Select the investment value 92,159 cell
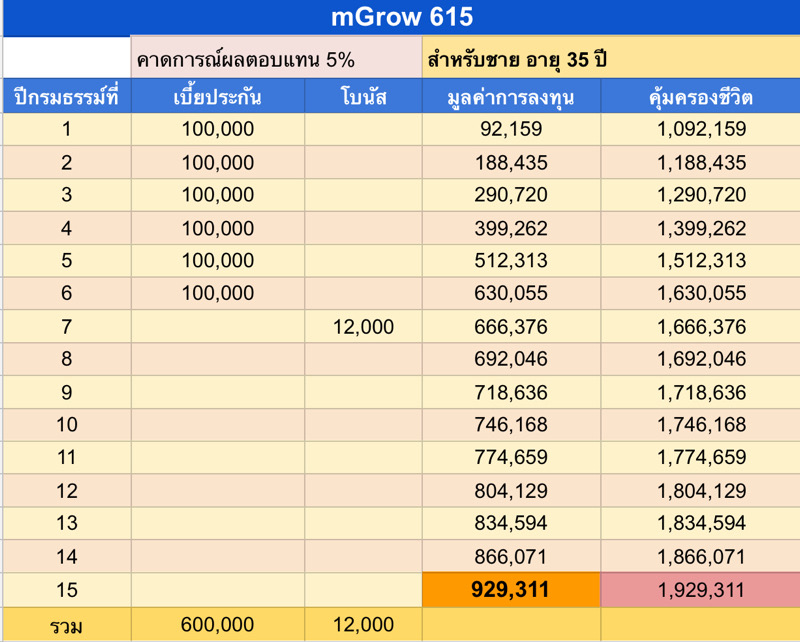Image resolution: width=800 pixels, height=642 pixels. 511,129
